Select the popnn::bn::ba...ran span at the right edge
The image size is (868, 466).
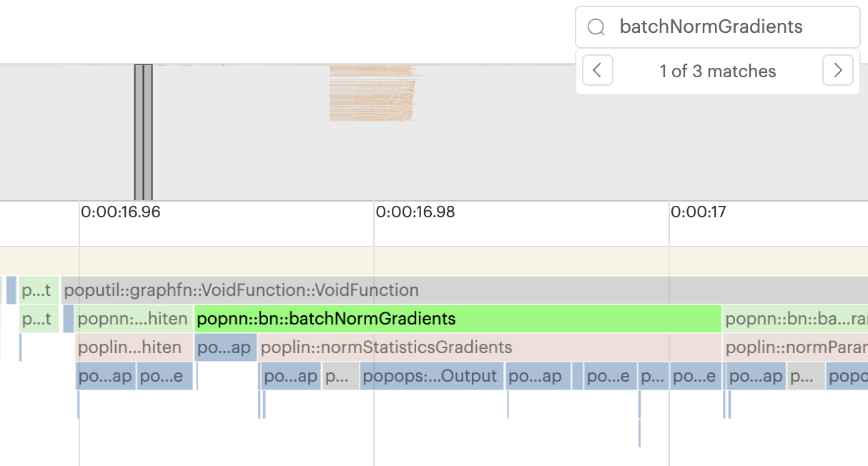(x=795, y=319)
